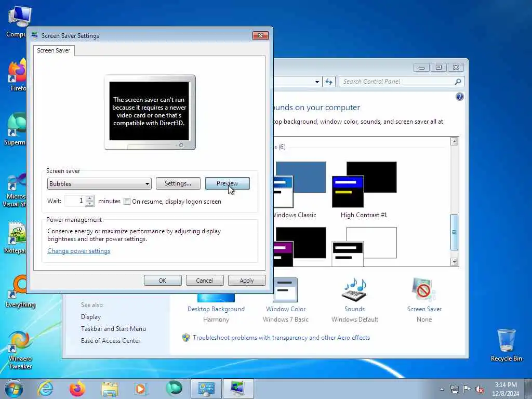Open the Microsoft Visual Studio desktop shortcut

(x=15, y=190)
